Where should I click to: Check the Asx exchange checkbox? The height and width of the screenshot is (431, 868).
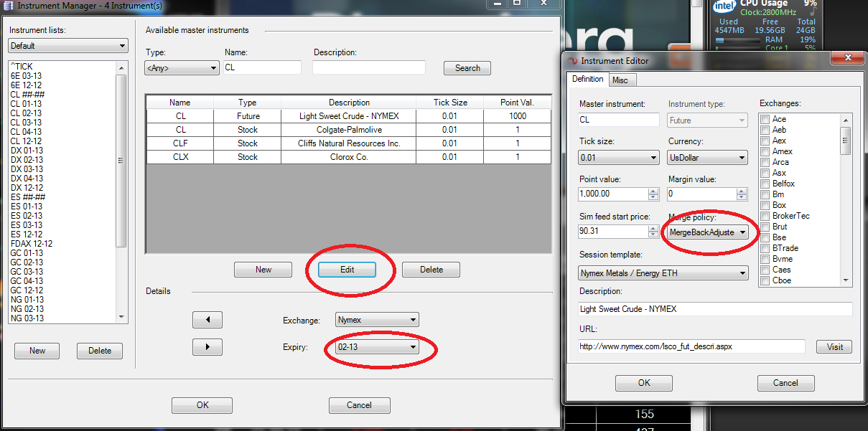(765, 173)
